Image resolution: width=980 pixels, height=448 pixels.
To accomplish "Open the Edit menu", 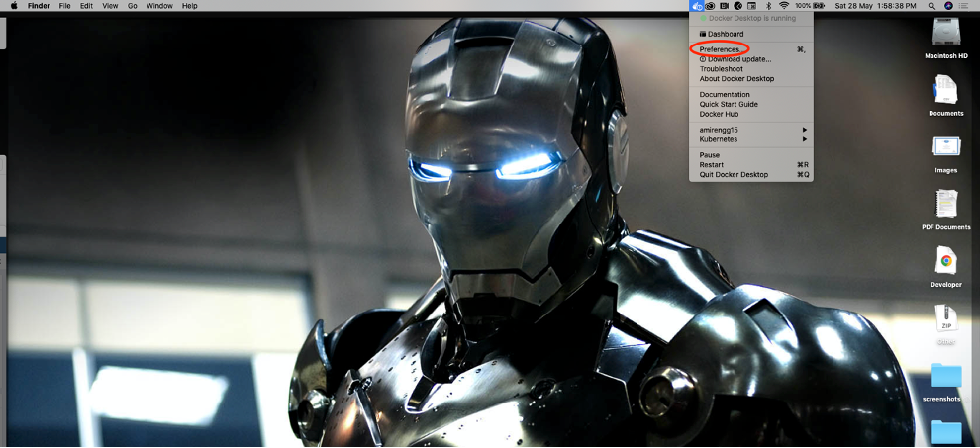I will pos(86,6).
